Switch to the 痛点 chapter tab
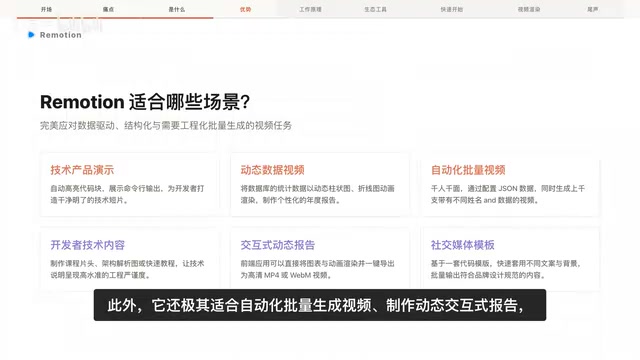The image size is (640, 360). coord(108,9)
